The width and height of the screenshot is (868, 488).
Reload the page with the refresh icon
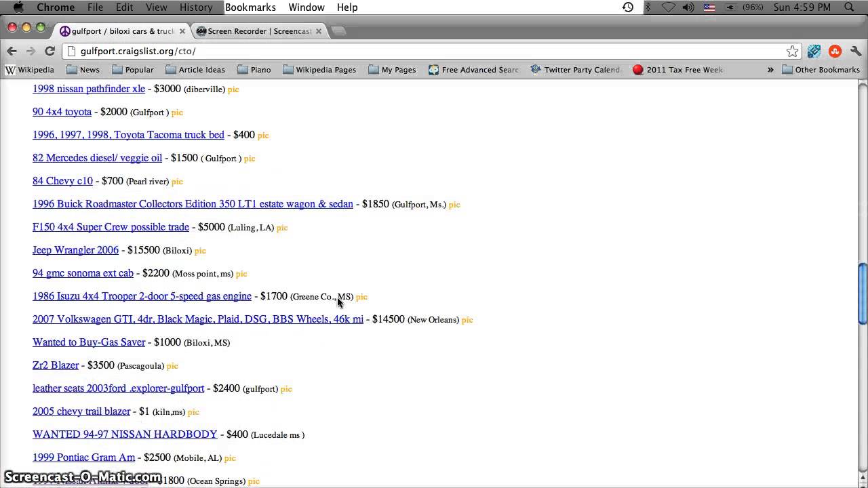pyautogui.click(x=50, y=51)
